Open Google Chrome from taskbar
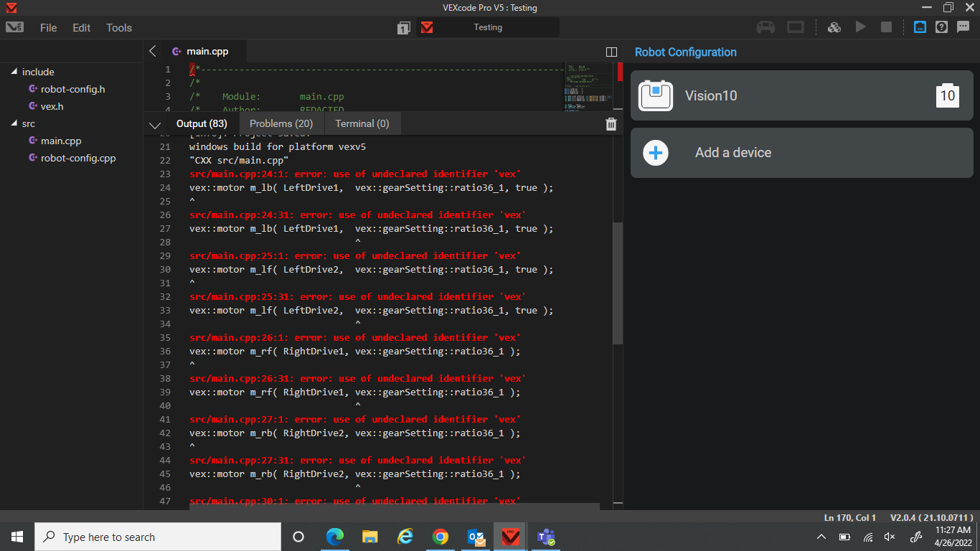Viewport: 980px width, 551px height. click(440, 537)
